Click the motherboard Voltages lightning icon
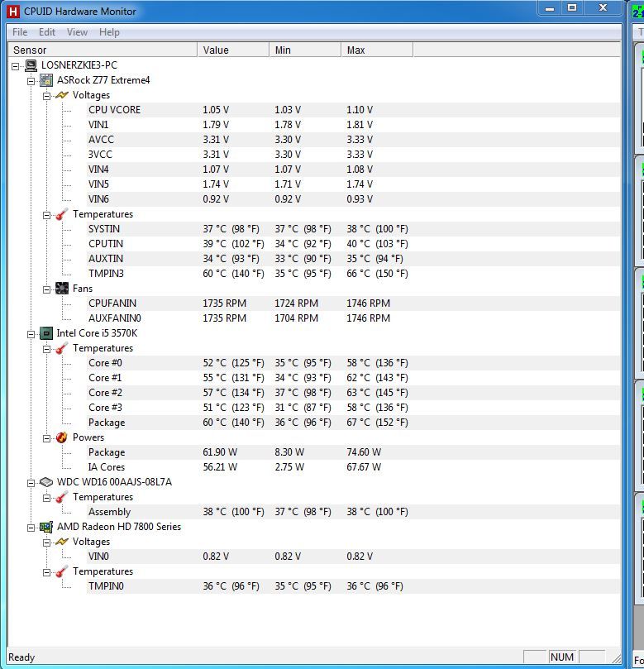 [62, 95]
